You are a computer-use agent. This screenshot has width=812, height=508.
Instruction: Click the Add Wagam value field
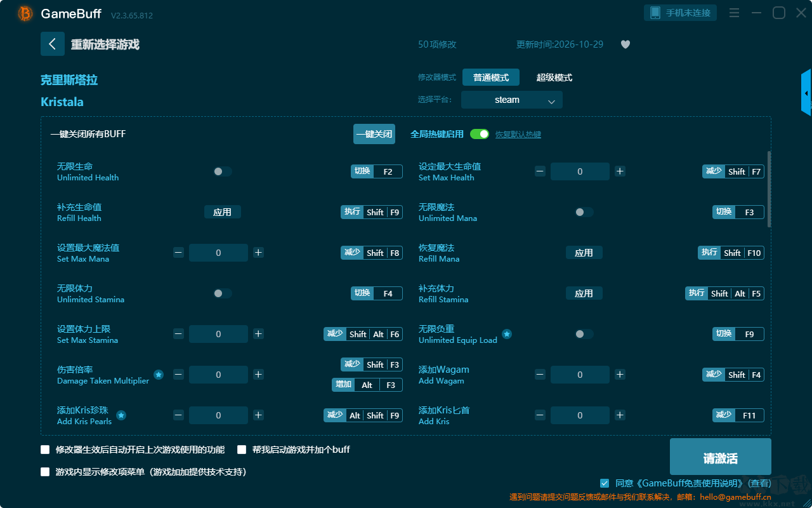click(580, 375)
